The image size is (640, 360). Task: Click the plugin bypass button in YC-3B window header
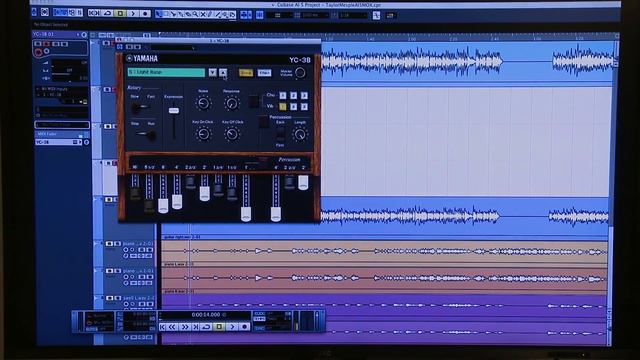tap(120, 47)
